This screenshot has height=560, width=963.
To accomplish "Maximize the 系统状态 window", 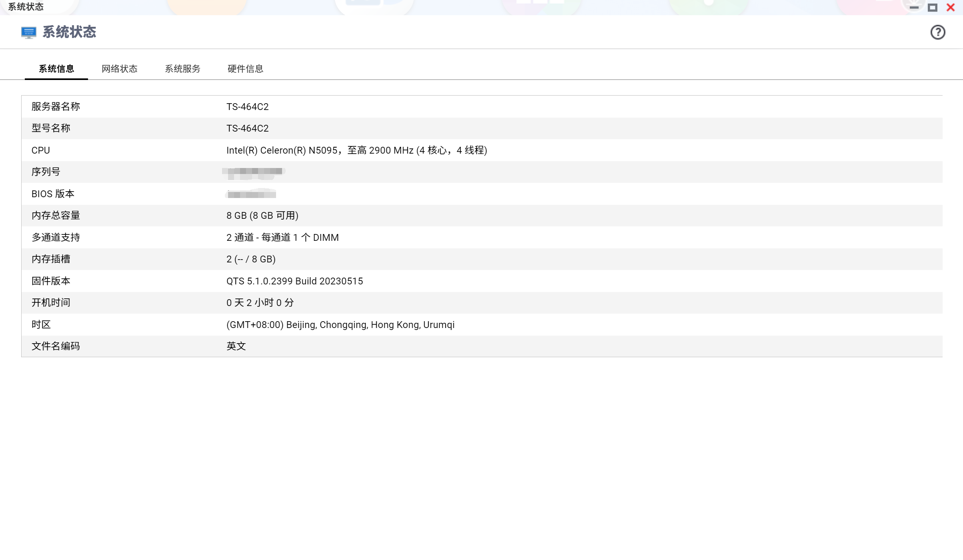I will point(932,8).
